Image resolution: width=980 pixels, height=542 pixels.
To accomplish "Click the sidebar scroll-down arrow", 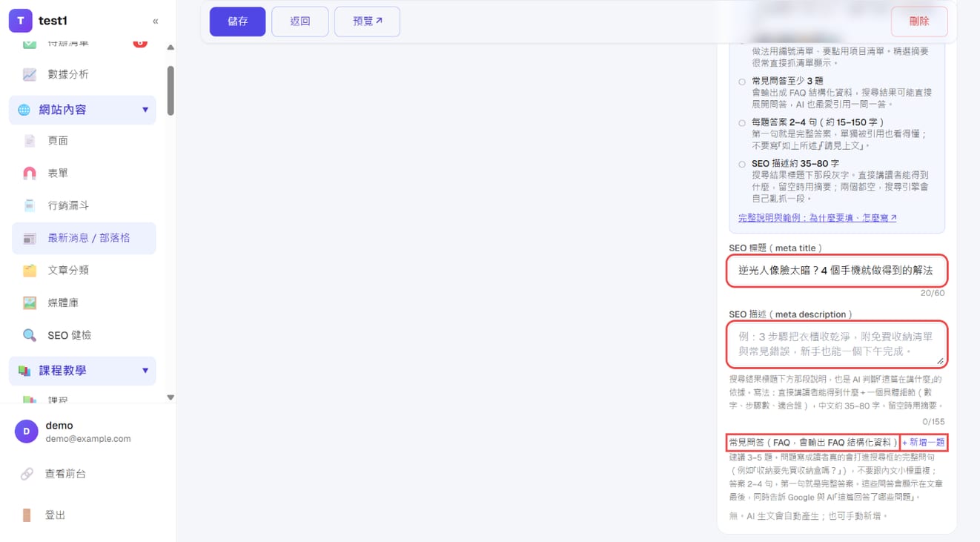I will click(170, 397).
